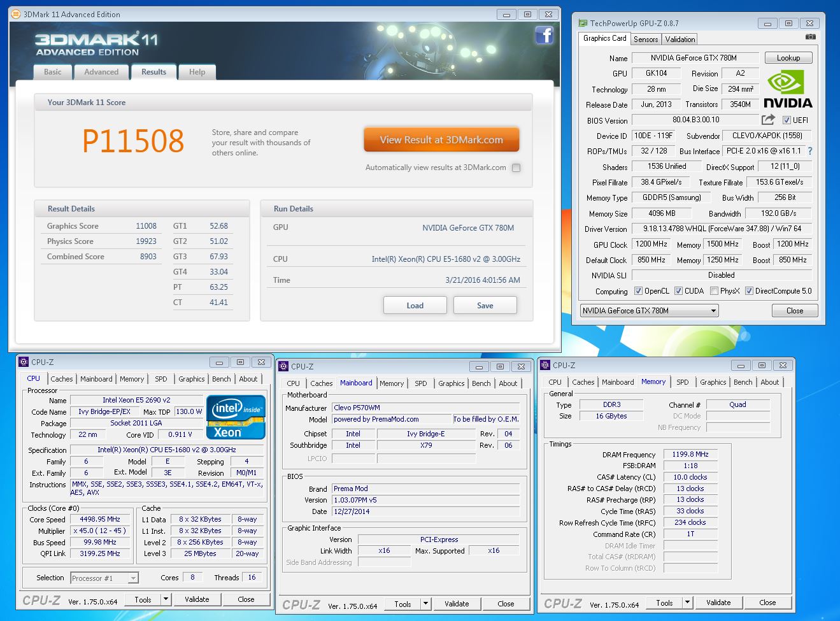Click the BIOS share/export icon in GPU-Z
840x621 pixels.
[x=768, y=119]
